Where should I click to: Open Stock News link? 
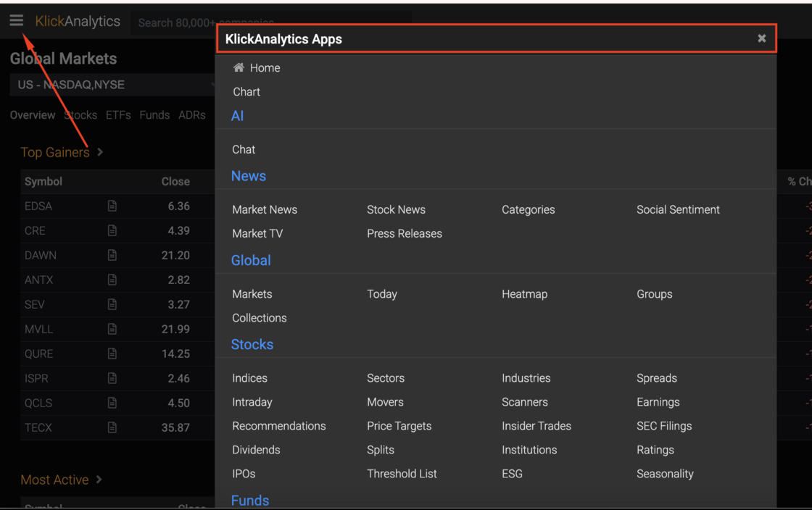coord(396,209)
